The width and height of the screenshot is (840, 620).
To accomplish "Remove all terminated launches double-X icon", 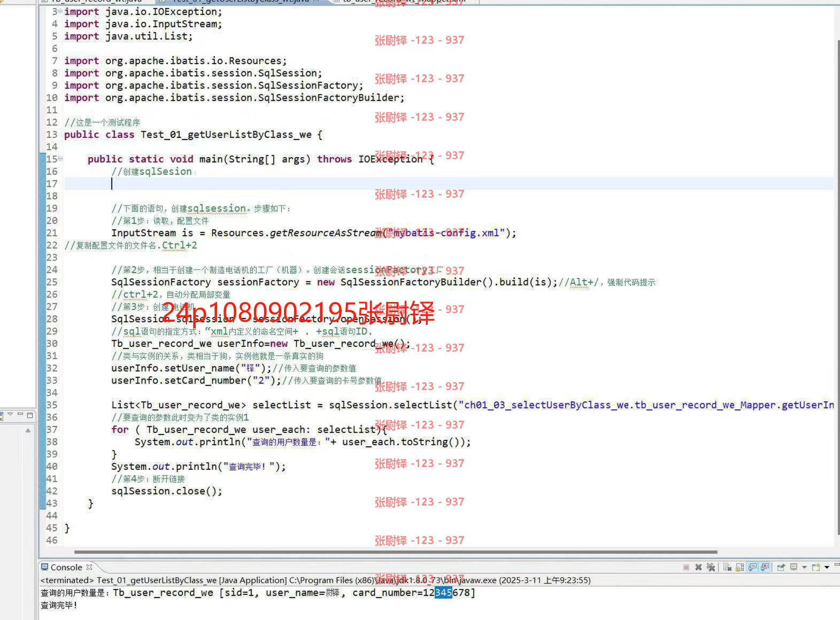I will click(711, 567).
